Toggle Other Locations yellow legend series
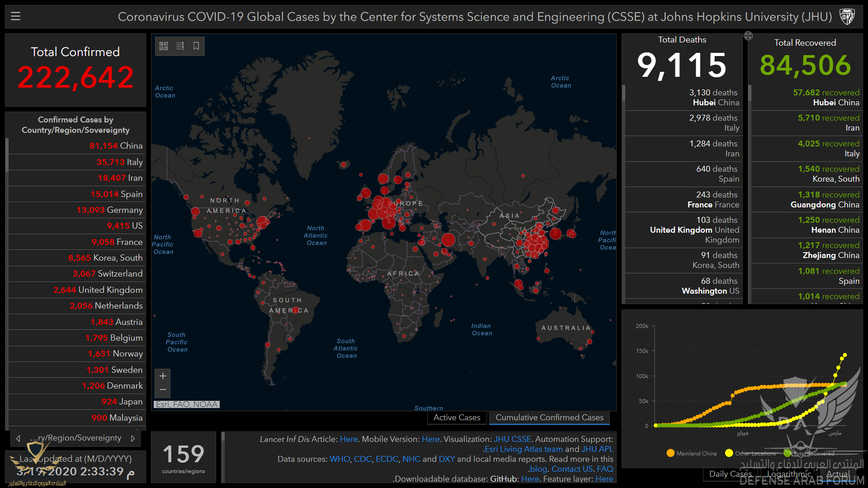The width and height of the screenshot is (868, 488). [750, 453]
